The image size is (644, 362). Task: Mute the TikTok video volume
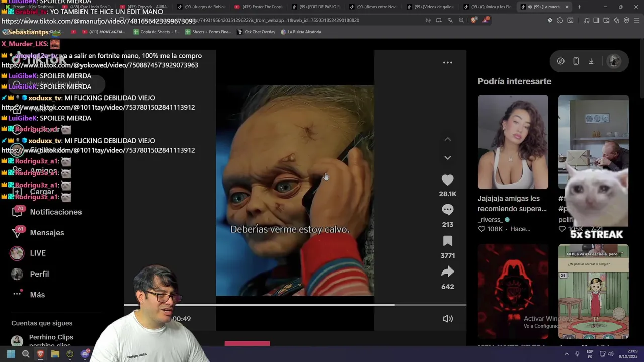tap(447, 319)
